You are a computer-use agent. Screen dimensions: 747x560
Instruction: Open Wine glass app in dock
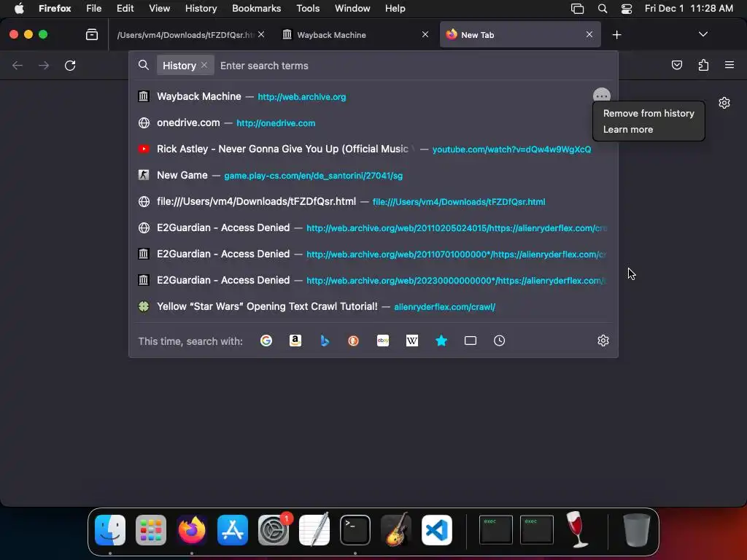(x=578, y=529)
